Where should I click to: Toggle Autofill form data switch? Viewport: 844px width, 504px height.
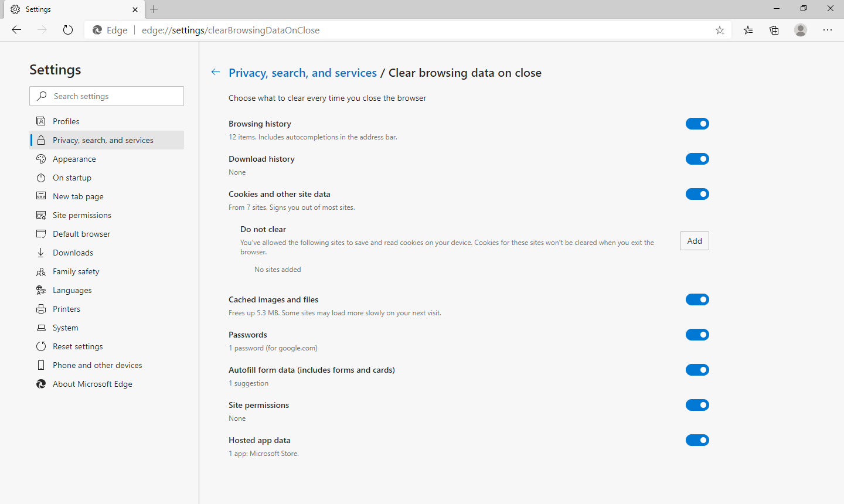coord(697,370)
